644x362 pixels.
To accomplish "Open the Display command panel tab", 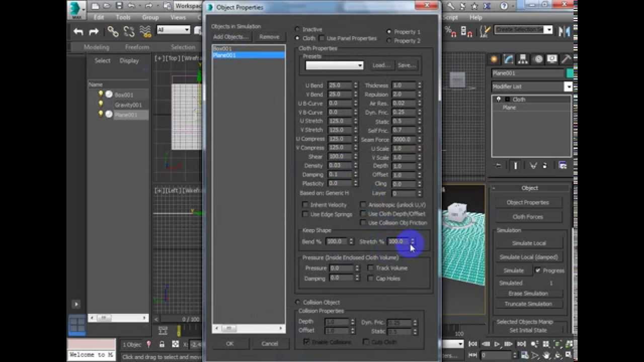I will (552, 59).
